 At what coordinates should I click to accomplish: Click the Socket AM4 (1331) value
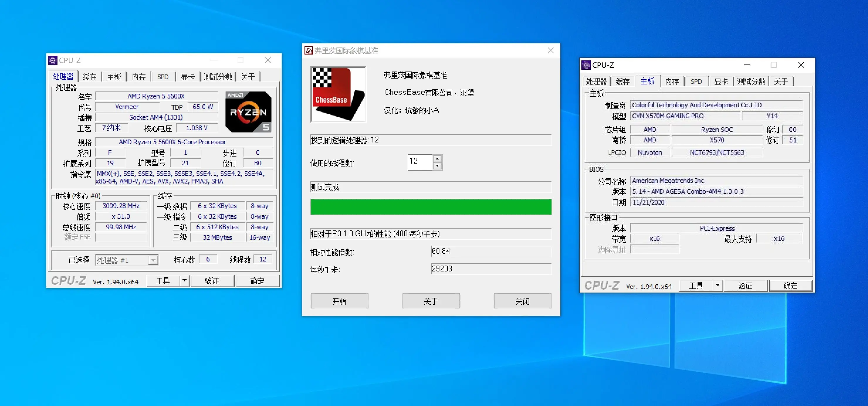tap(156, 117)
